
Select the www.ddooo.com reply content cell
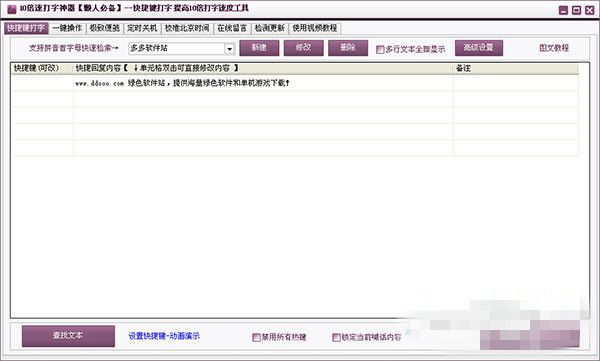click(263, 83)
